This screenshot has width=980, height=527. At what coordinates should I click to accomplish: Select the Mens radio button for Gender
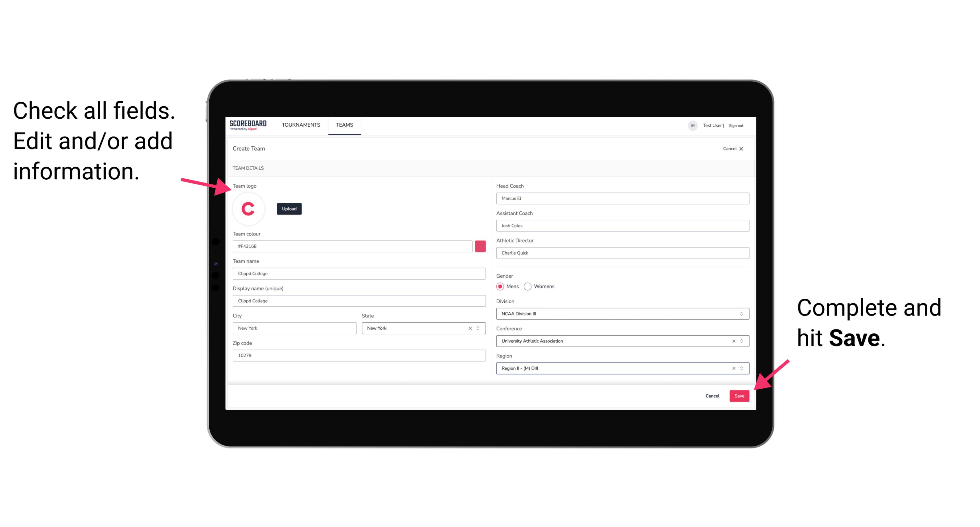[x=500, y=286]
